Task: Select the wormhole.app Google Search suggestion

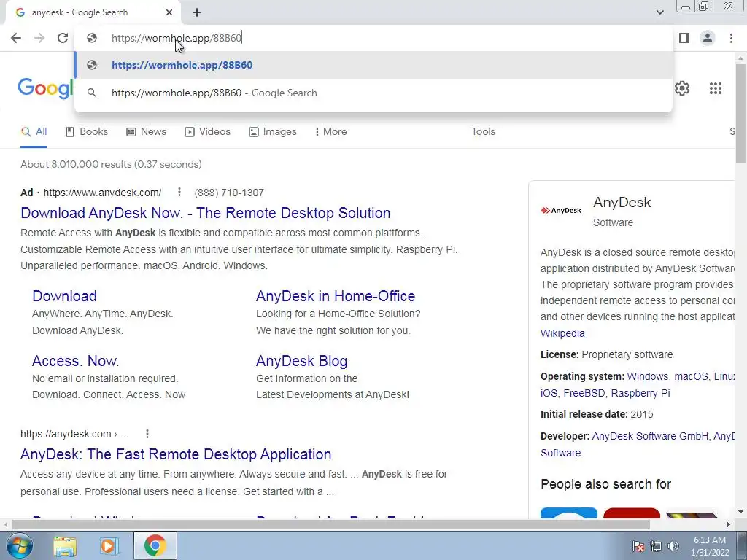Action: coord(373,93)
